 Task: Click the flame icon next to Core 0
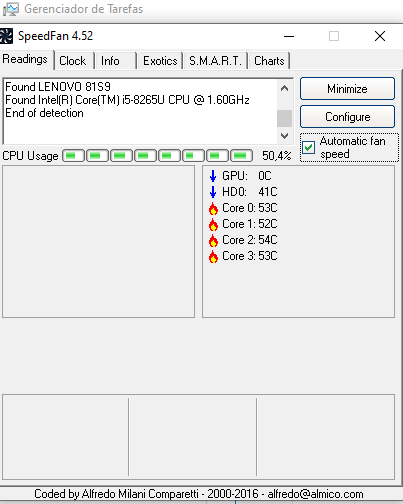[x=213, y=208]
